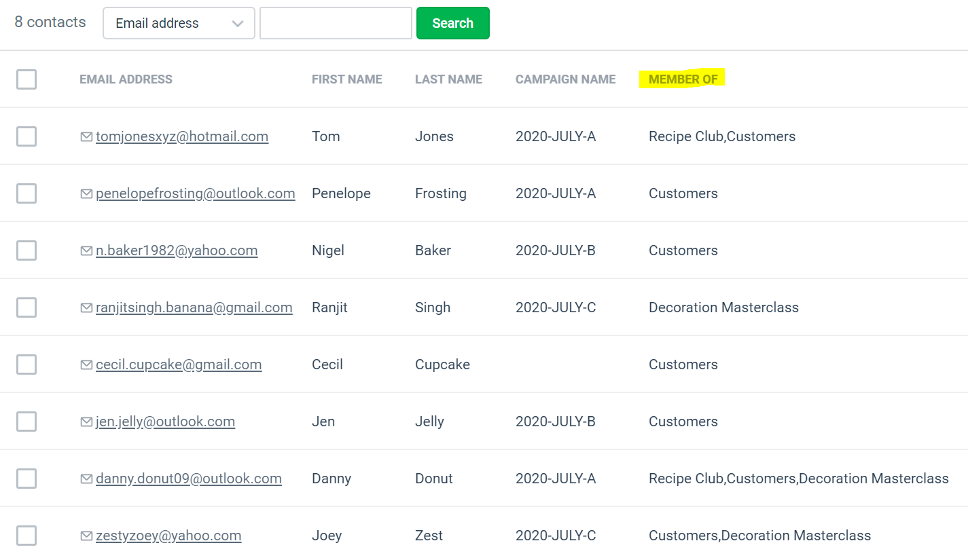
Task: Select the checkbox for Tom Jones
Action: click(x=26, y=136)
